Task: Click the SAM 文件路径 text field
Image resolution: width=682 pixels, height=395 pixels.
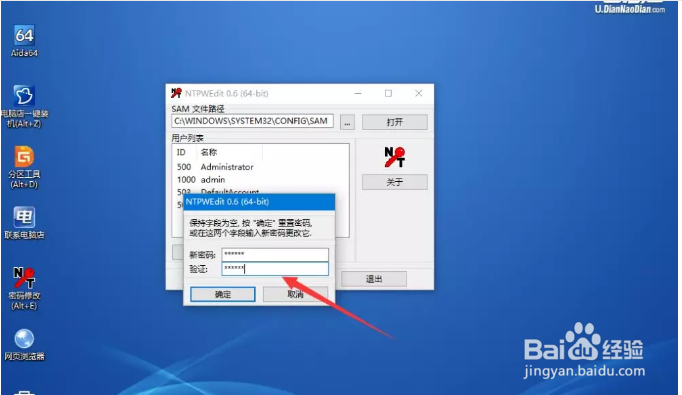Action: 253,121
